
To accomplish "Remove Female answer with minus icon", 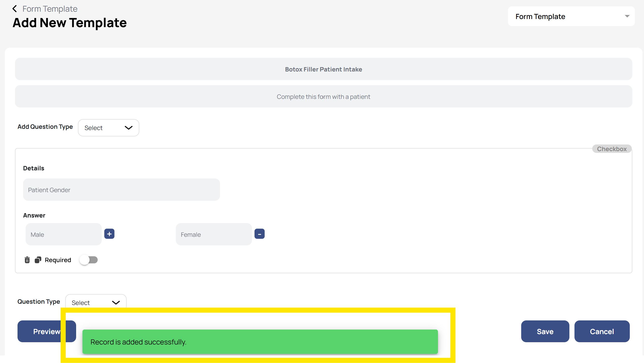I will 259,234.
